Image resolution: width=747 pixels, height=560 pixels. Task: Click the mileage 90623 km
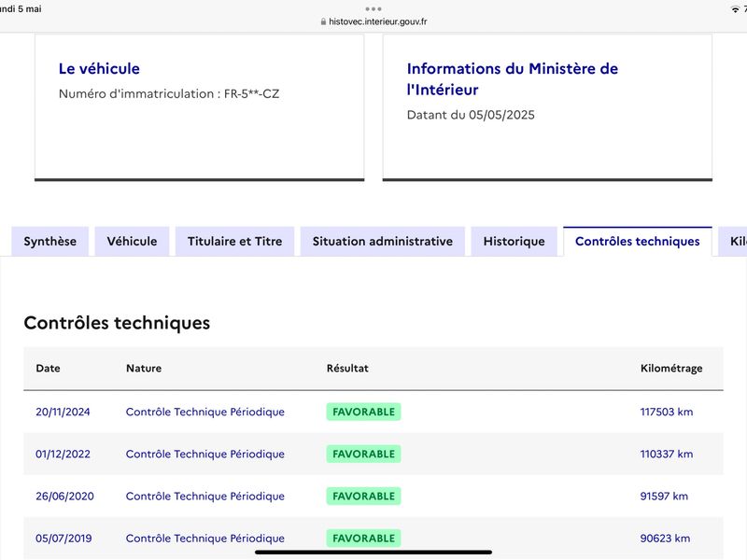[x=665, y=539]
